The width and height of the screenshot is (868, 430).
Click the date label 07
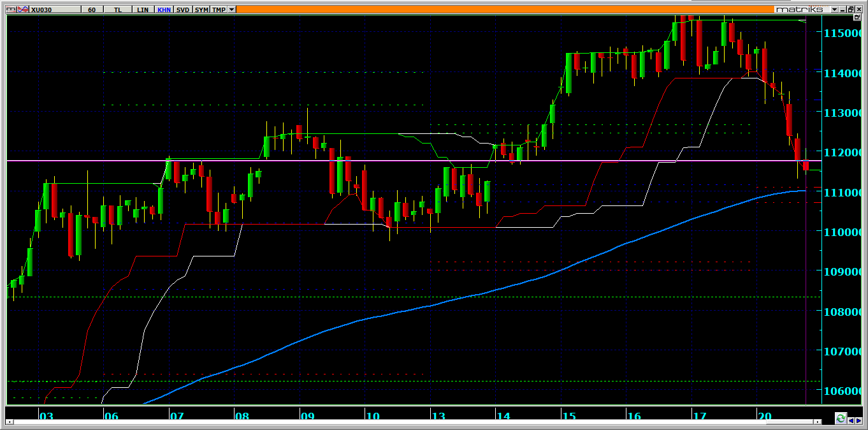tap(177, 416)
